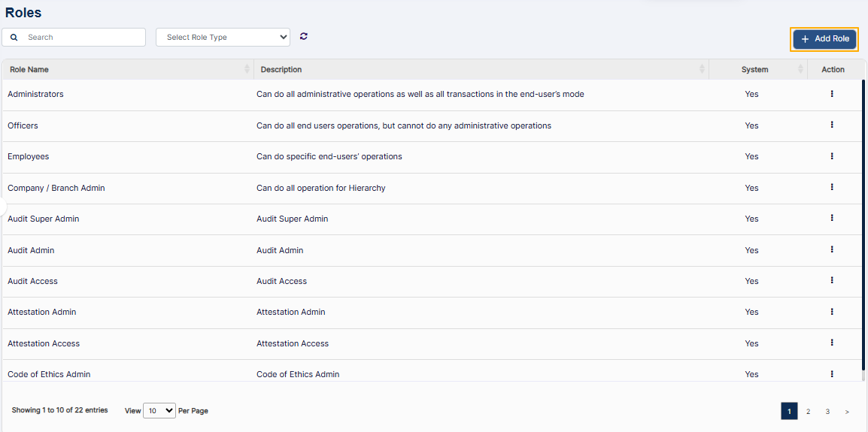Open action menu for Audit Super Admin

832,218
